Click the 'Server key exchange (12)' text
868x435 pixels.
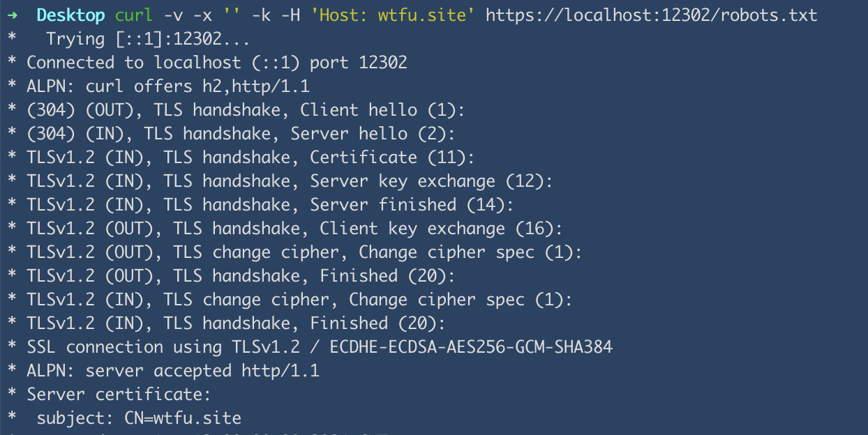[x=431, y=181]
